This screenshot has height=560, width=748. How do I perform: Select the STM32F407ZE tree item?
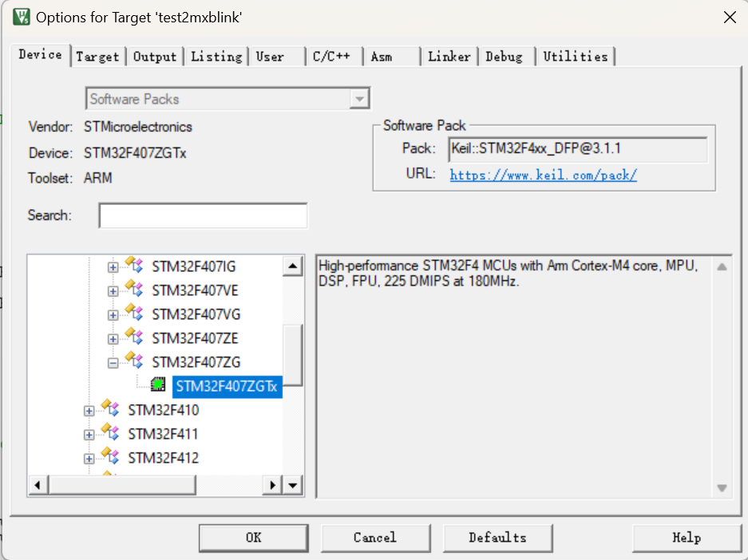(195, 338)
